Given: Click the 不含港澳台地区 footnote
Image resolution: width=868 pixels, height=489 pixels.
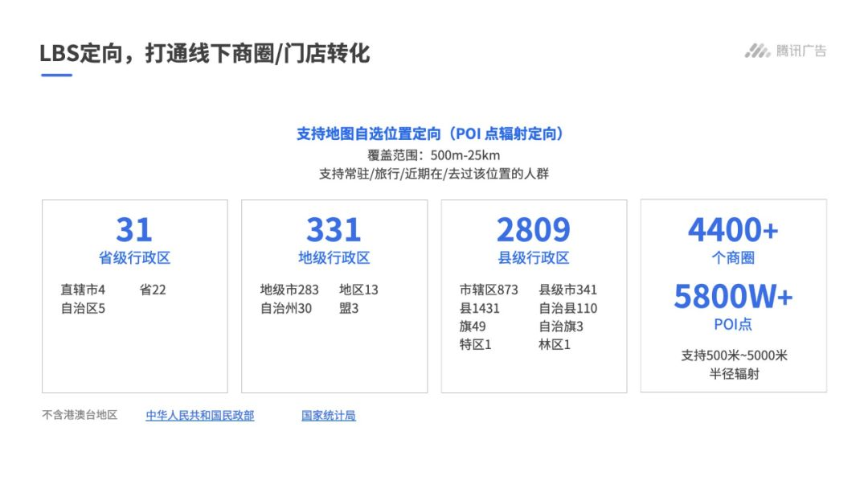Looking at the screenshot, I should pyautogui.click(x=79, y=415).
